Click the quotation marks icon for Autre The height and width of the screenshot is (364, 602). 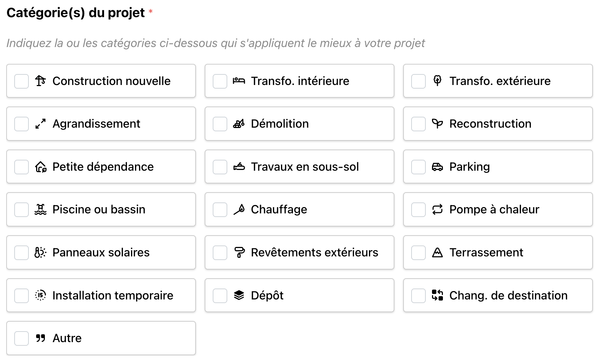(x=40, y=338)
